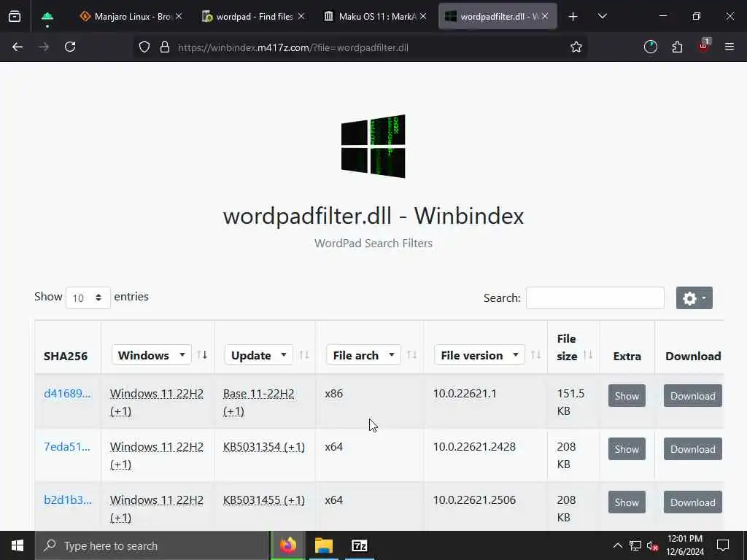The height and width of the screenshot is (560, 747).
Task: Download version 10.0.22621.2506 file
Action: (x=693, y=502)
